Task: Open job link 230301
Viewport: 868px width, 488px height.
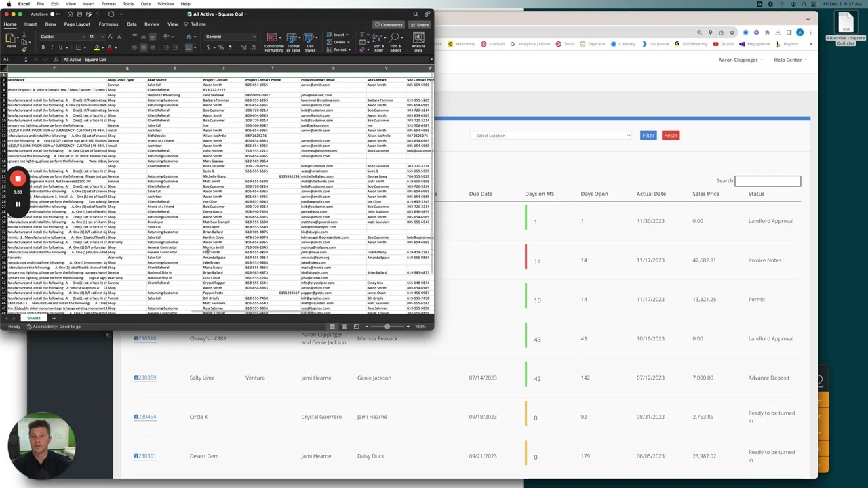Action: pos(145,456)
